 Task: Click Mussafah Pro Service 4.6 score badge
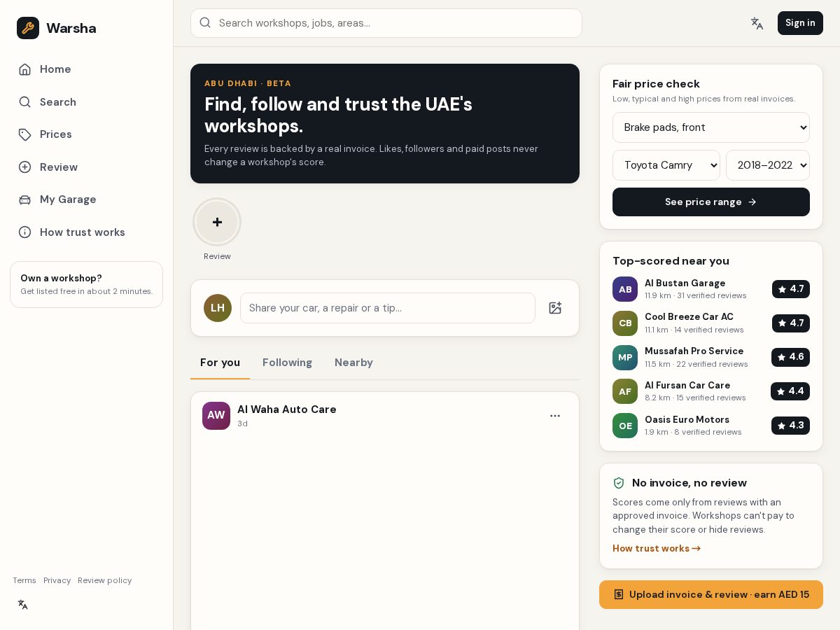tap(790, 357)
